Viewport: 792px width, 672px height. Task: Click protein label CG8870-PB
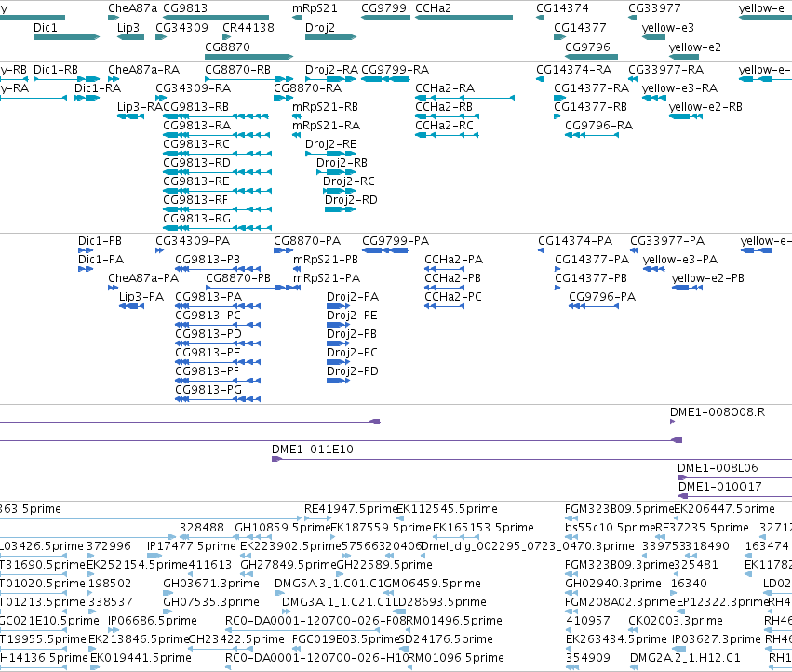pyautogui.click(x=238, y=278)
